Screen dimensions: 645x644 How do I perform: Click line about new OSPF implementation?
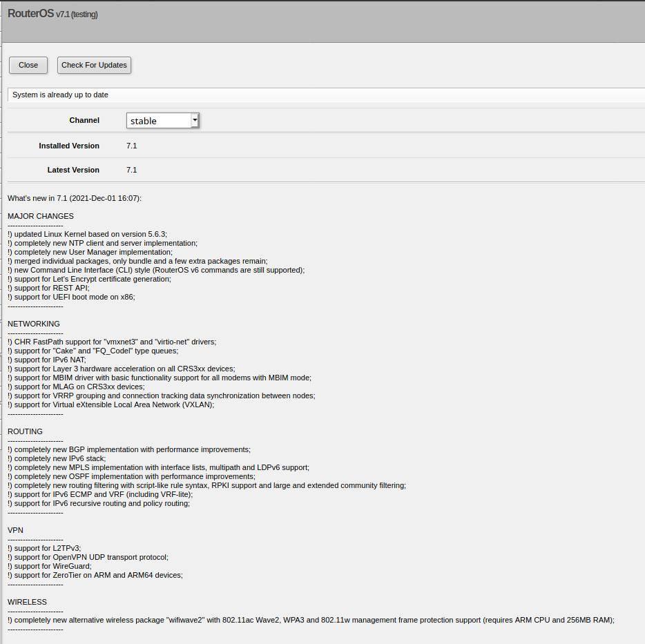point(132,477)
